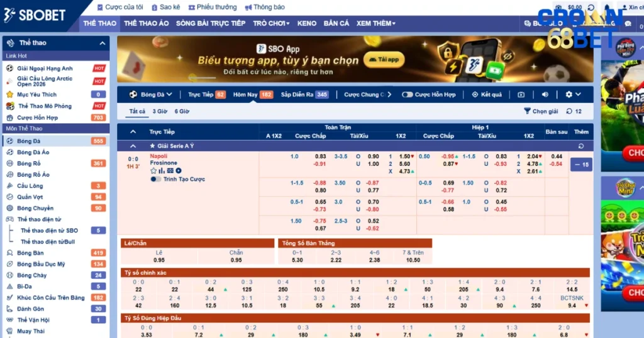Viewport: 644px width, 338px height.
Task: Open Cược của tôi link
Action: tap(120, 7)
